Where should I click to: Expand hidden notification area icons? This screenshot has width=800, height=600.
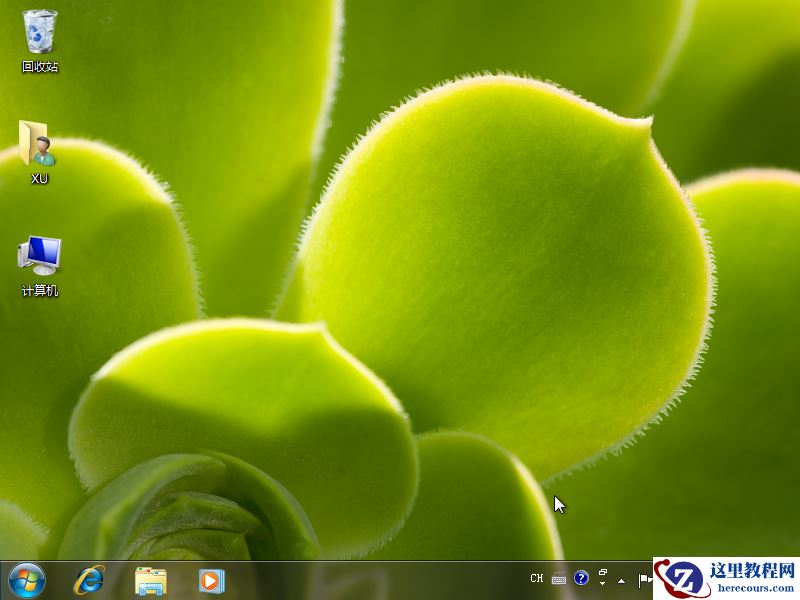pos(622,580)
